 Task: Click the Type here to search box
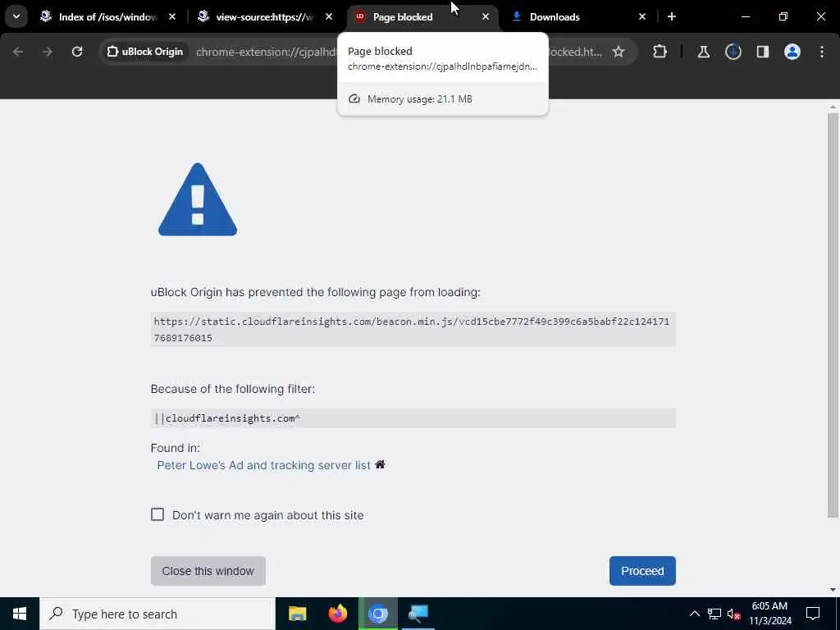click(157, 614)
